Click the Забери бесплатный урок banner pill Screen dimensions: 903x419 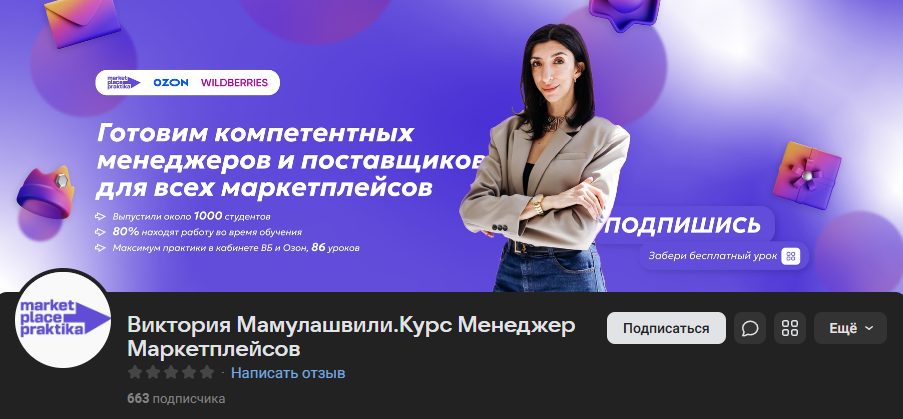click(x=724, y=256)
